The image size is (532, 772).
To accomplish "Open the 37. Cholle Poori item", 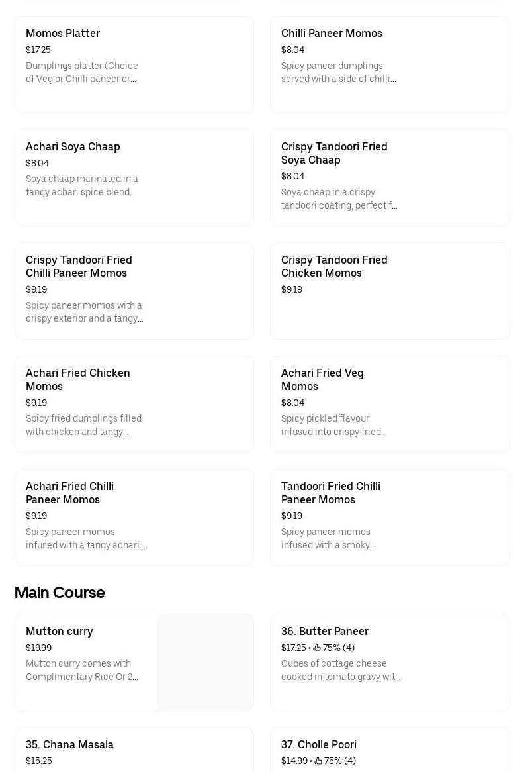I will pos(390,751).
